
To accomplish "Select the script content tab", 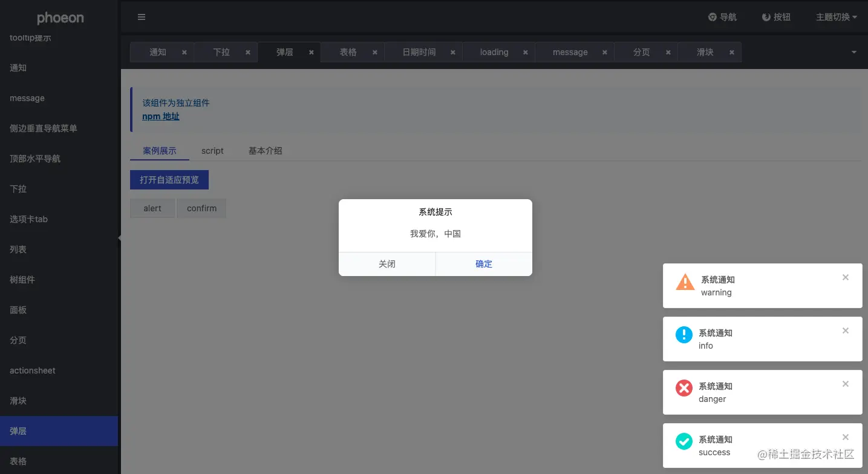I will click(212, 151).
